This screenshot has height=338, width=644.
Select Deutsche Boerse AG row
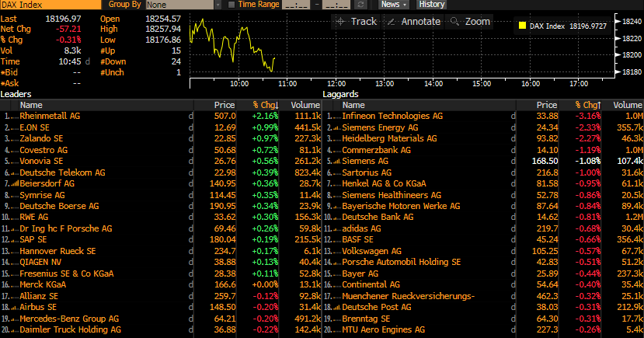coord(160,206)
